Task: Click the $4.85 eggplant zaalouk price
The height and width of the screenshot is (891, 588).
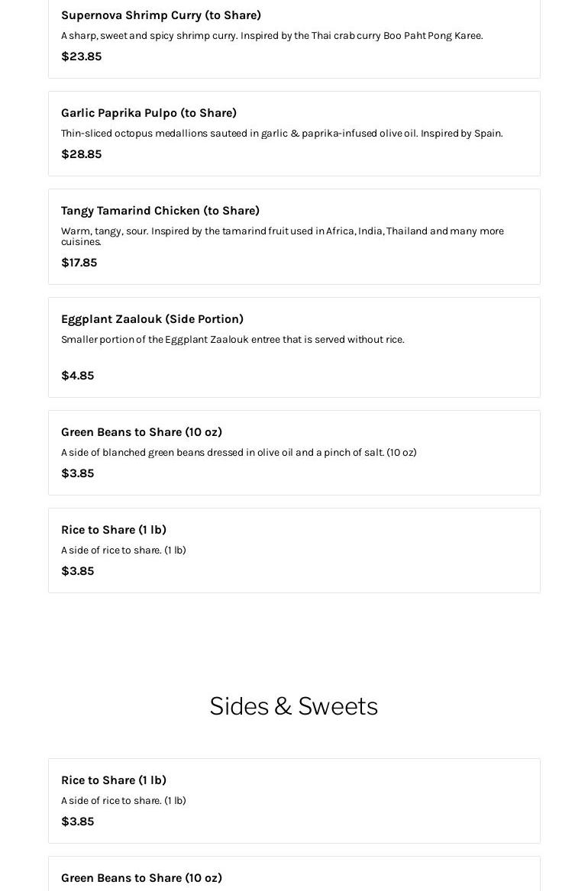Action: 77,376
